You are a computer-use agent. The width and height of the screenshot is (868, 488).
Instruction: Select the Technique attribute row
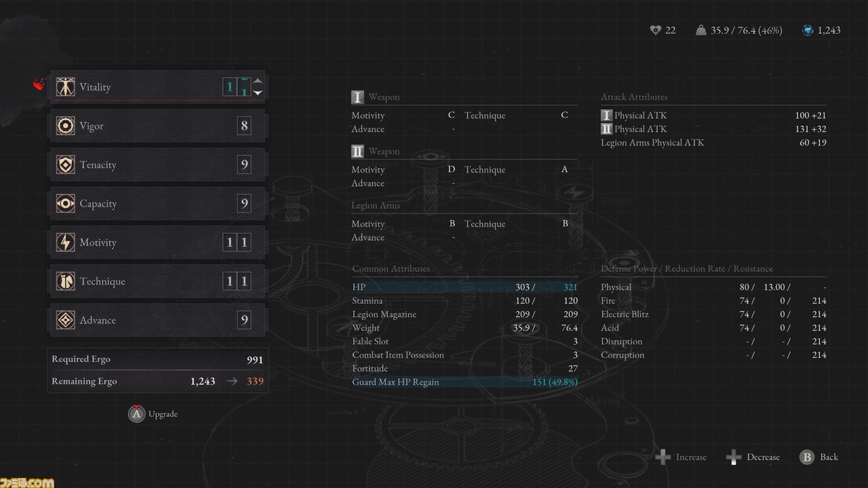click(x=157, y=281)
